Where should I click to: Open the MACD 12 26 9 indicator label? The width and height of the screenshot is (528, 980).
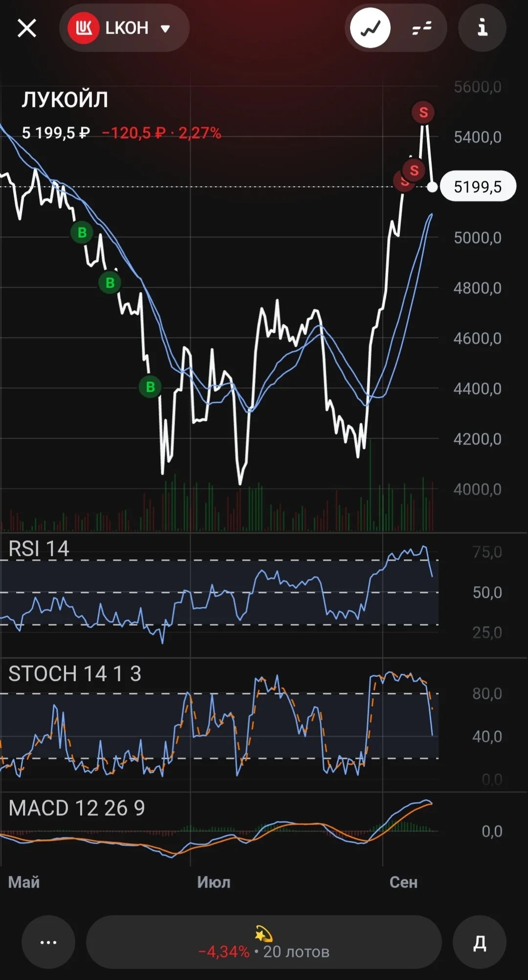coord(77,808)
